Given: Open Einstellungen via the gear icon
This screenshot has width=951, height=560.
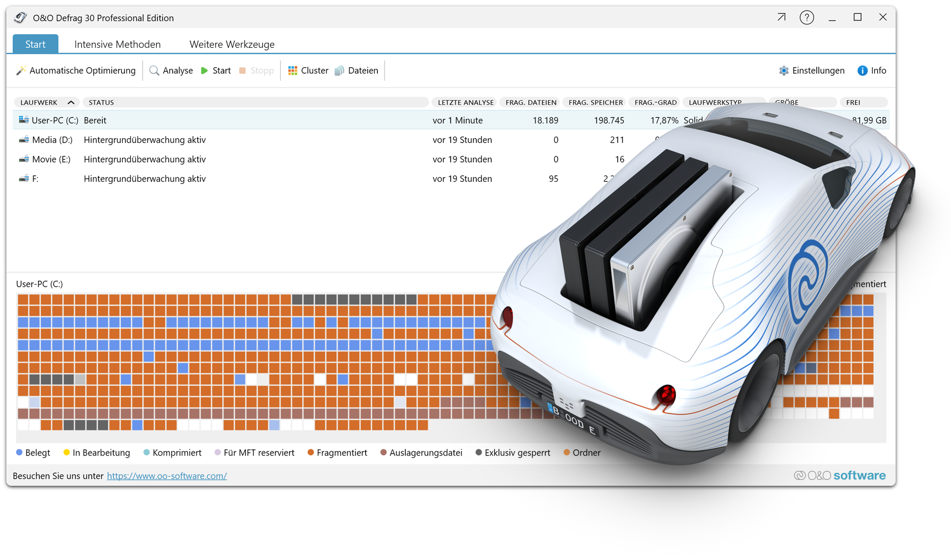Looking at the screenshot, I should 783,70.
